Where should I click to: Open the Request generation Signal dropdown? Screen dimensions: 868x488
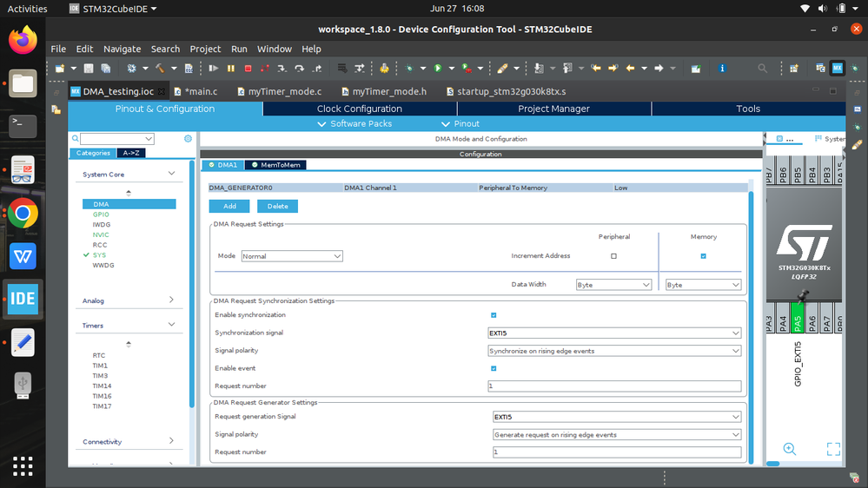617,417
